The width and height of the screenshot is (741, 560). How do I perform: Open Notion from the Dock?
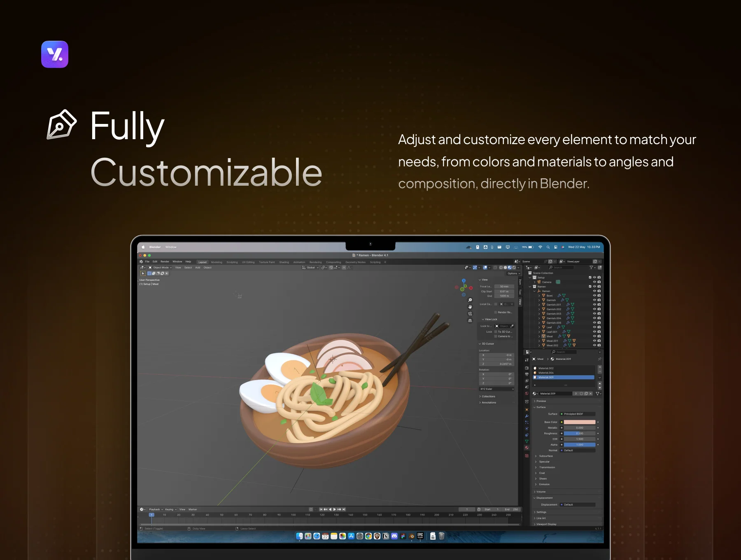tap(386, 536)
